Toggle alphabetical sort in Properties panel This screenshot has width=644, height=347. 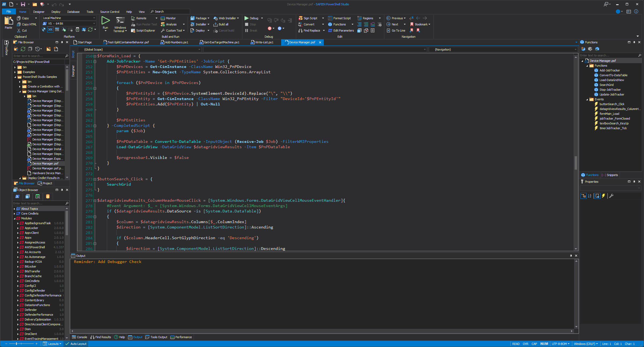pyautogui.click(x=590, y=196)
